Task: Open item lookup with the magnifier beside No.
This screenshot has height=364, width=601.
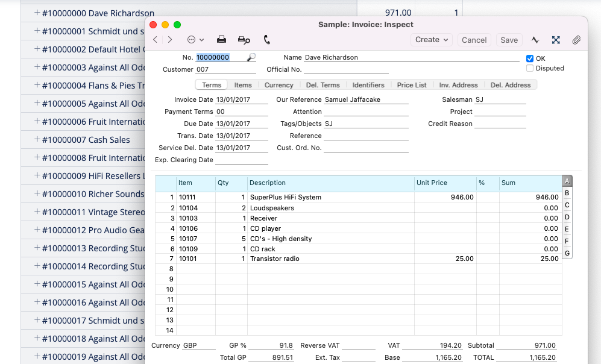Action: pos(251,57)
